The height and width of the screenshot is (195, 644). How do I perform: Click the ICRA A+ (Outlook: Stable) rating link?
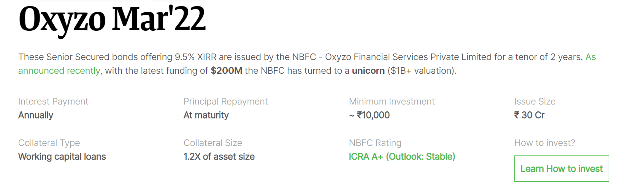[x=402, y=157]
